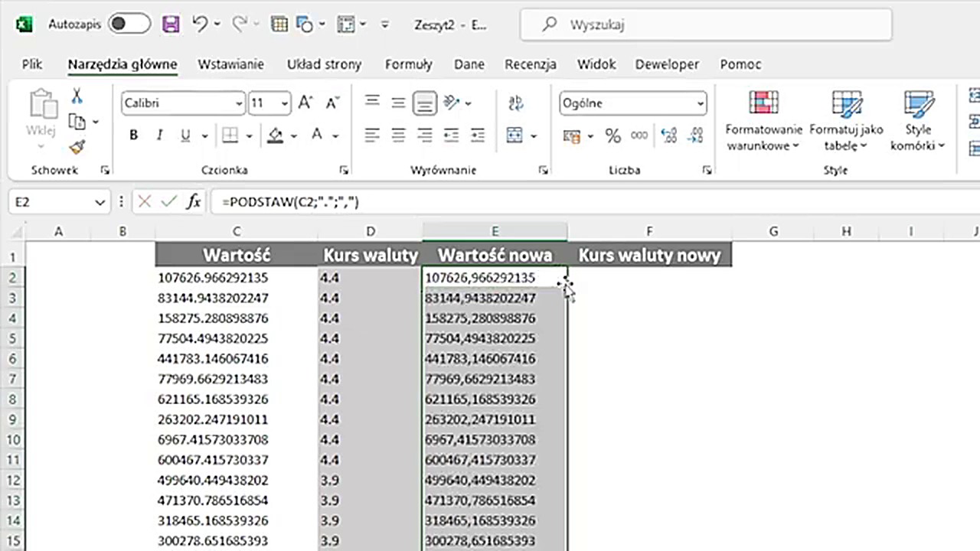This screenshot has width=980, height=551.
Task: Expand the Name Box dropdown arrow
Action: tap(100, 202)
